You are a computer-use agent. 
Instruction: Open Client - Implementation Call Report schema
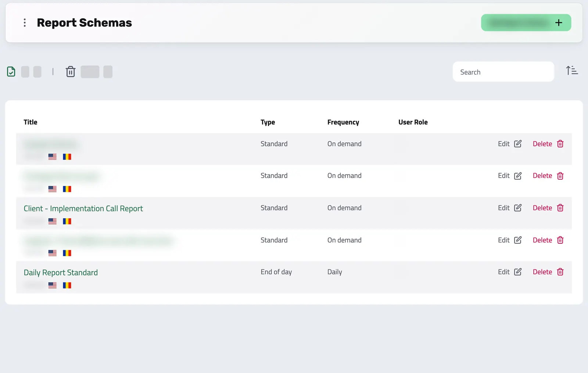pyautogui.click(x=83, y=208)
